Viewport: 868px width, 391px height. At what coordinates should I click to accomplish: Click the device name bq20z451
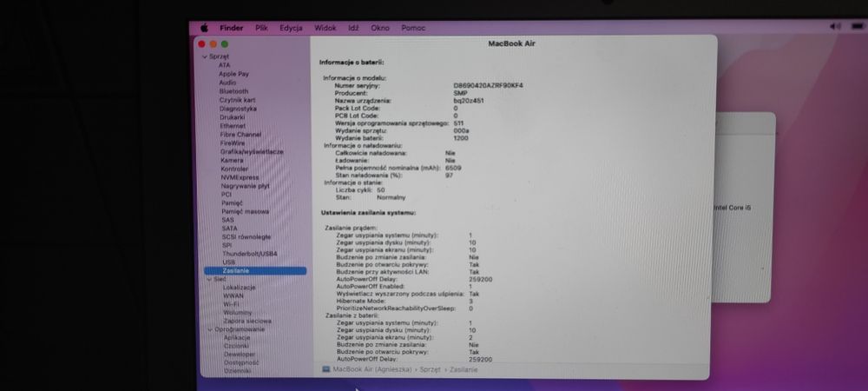[x=469, y=101]
